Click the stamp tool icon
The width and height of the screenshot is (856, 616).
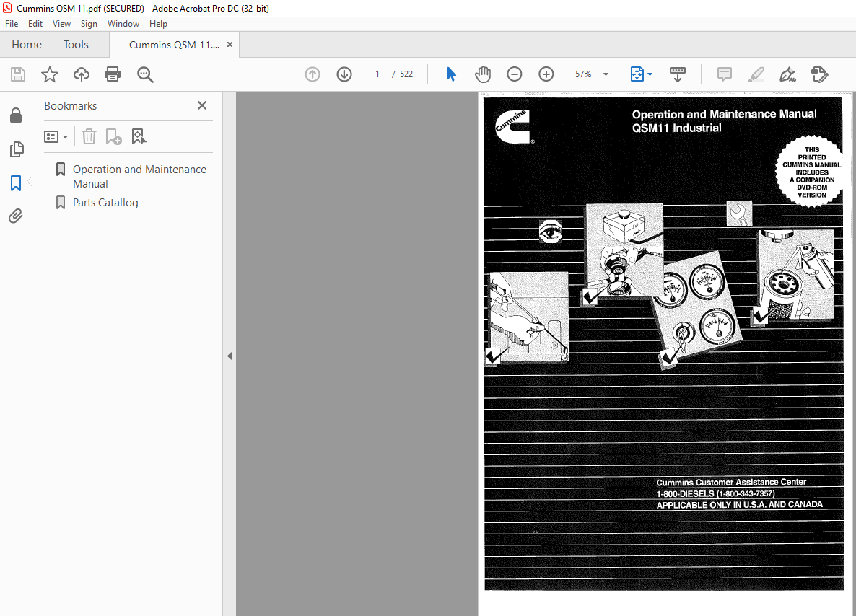[x=819, y=74]
